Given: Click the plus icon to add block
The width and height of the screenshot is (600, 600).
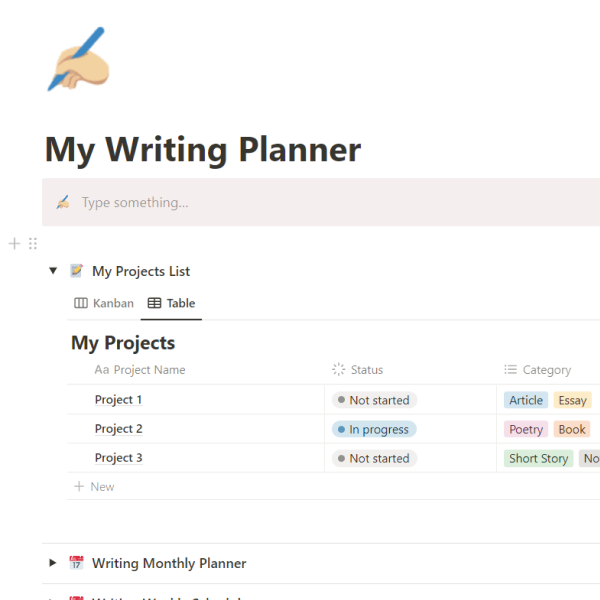Looking at the screenshot, I should click(14, 243).
